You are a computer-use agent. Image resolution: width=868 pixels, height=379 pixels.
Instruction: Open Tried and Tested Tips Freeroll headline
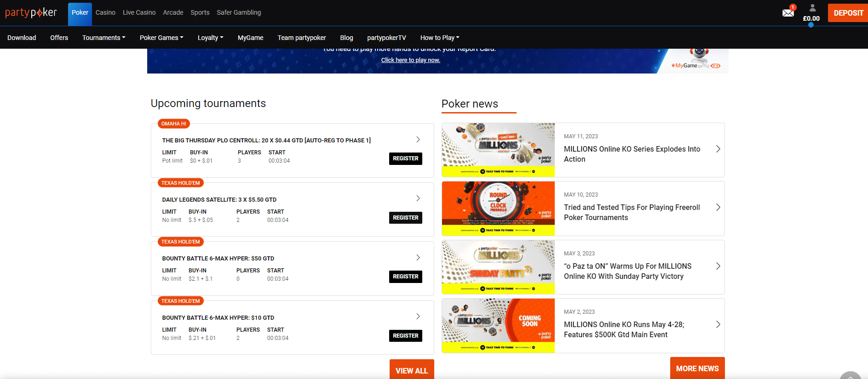click(632, 212)
